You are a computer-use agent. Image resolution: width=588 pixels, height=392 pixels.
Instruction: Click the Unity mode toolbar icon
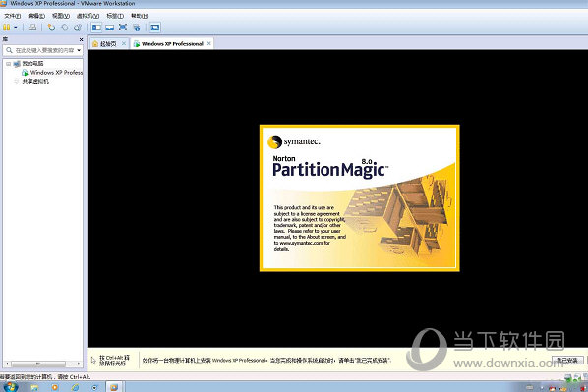click(x=137, y=28)
